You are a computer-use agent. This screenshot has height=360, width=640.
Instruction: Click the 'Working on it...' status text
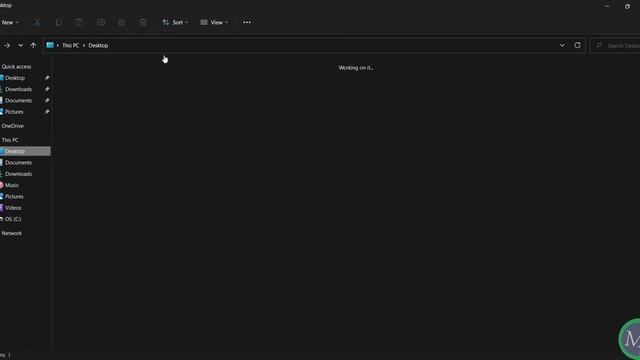[x=356, y=68]
